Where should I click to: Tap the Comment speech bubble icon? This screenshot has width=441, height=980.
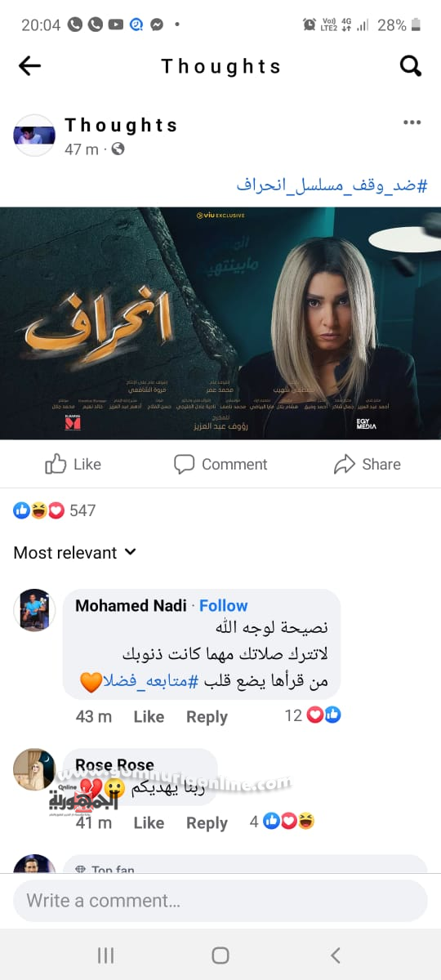[x=185, y=465]
